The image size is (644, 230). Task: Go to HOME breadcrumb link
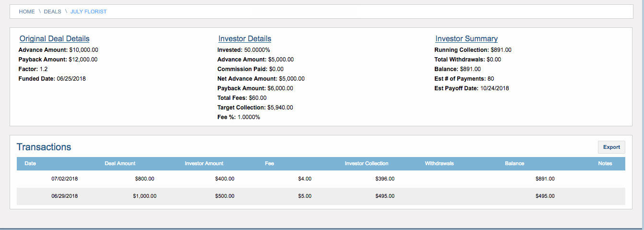[x=27, y=12]
